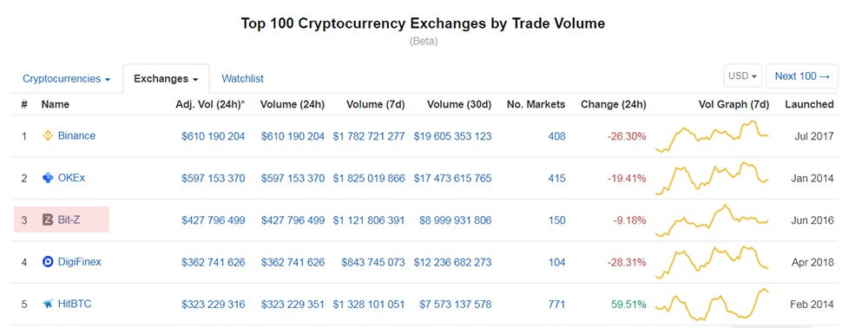Viewport: 868px width, 328px height.
Task: Open the Binance exchange link
Action: point(76,135)
